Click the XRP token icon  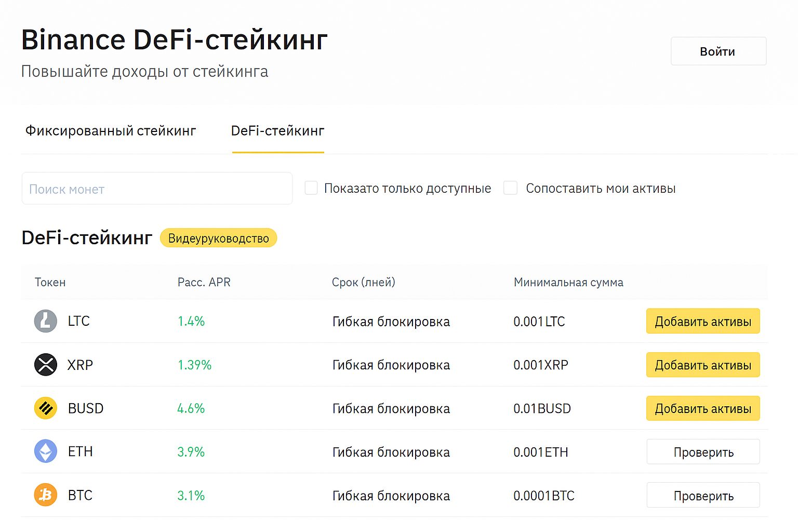pyautogui.click(x=45, y=364)
